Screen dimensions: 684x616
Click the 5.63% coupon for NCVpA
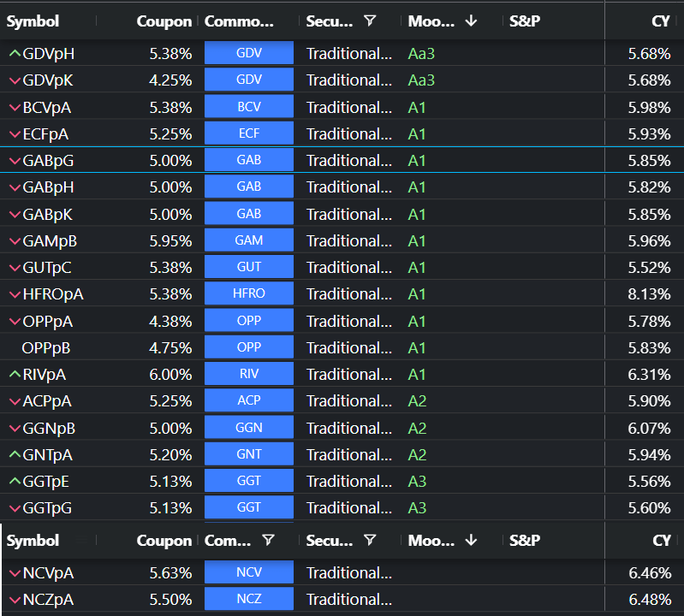pos(170,573)
